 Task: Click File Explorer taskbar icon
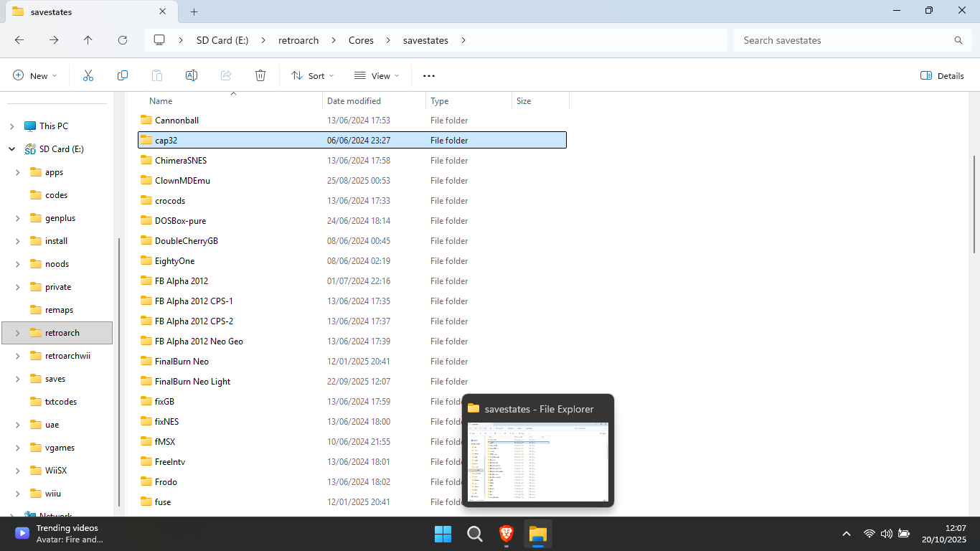538,534
